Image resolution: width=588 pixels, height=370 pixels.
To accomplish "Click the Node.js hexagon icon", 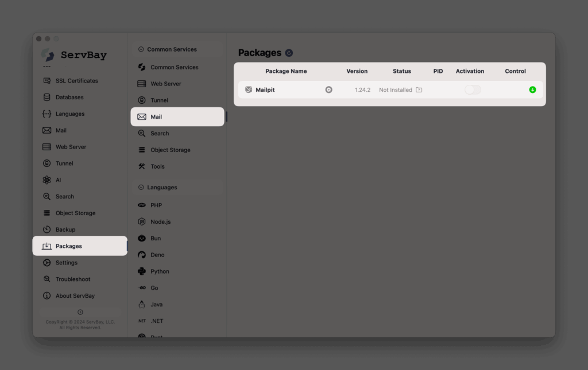I will coord(142,222).
